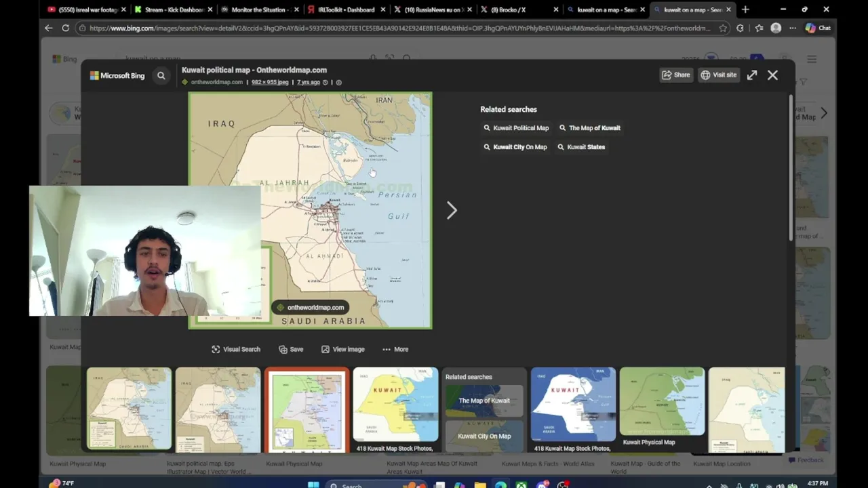Open the More options ellipsis menu

coord(395,349)
